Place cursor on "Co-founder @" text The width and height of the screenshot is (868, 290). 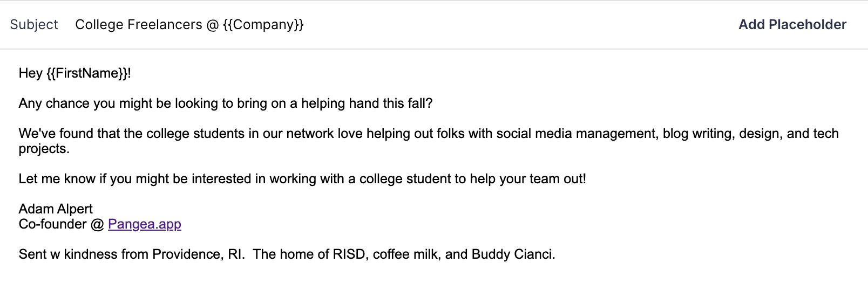tap(61, 224)
